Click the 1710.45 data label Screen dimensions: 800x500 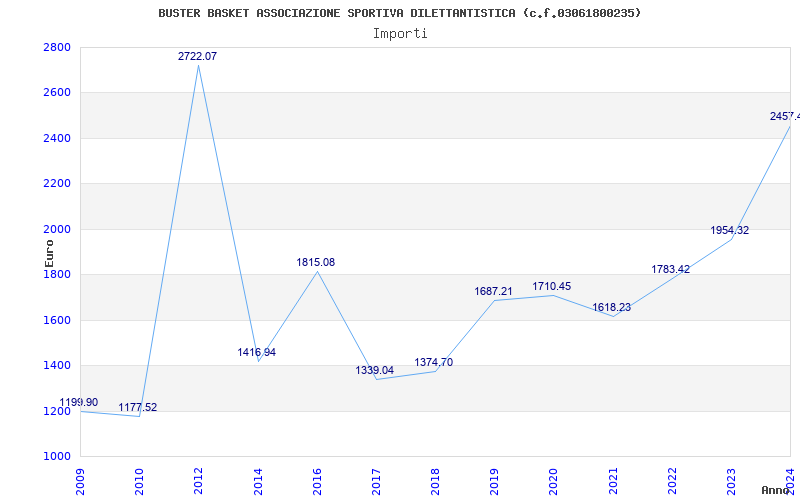pyautogui.click(x=552, y=287)
